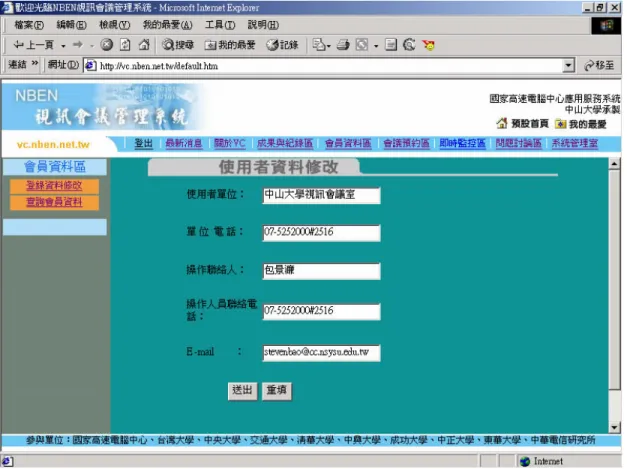Open the 工具(T) Tools menu
Viewport: 627px width, 469px height.
coord(220,25)
